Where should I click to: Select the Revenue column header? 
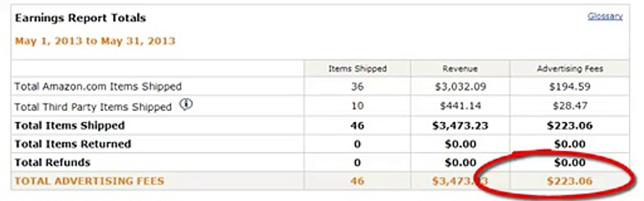click(x=460, y=69)
